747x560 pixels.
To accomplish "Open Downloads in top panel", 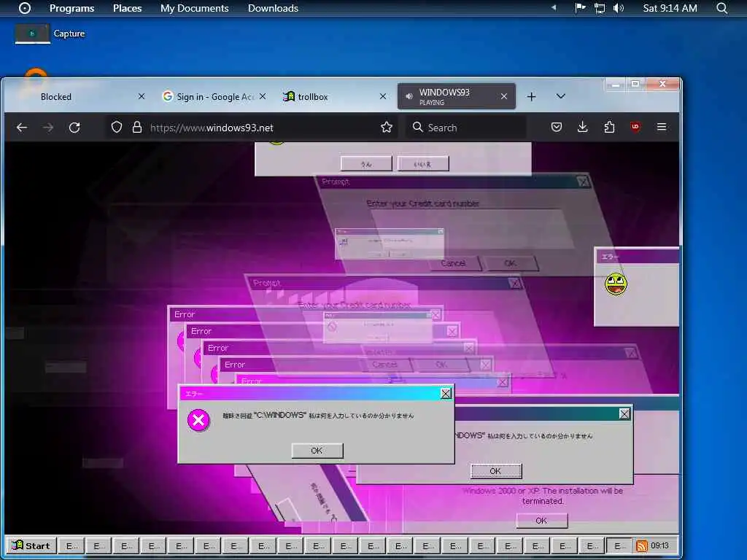I will tap(273, 8).
